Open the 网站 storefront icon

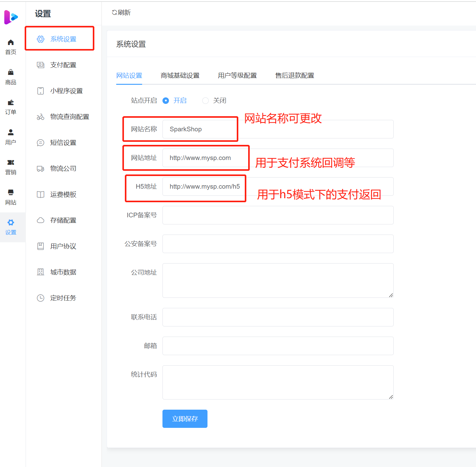(x=11, y=192)
